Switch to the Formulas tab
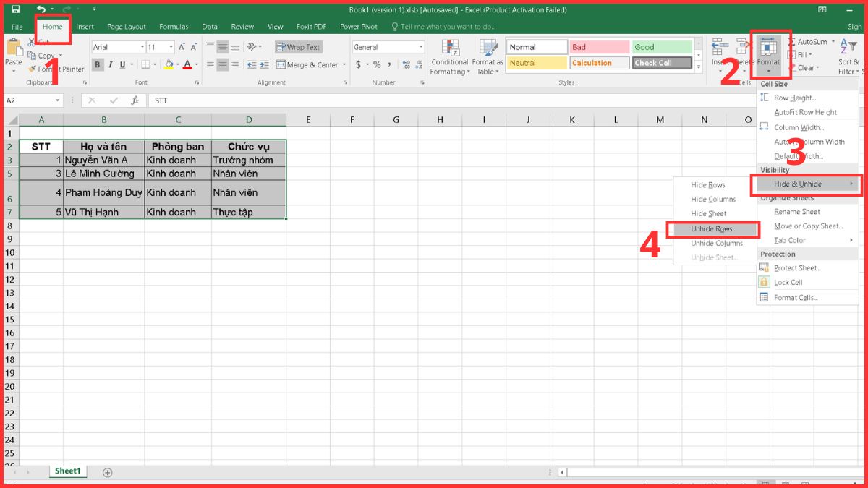This screenshot has height=488, width=868. (174, 27)
